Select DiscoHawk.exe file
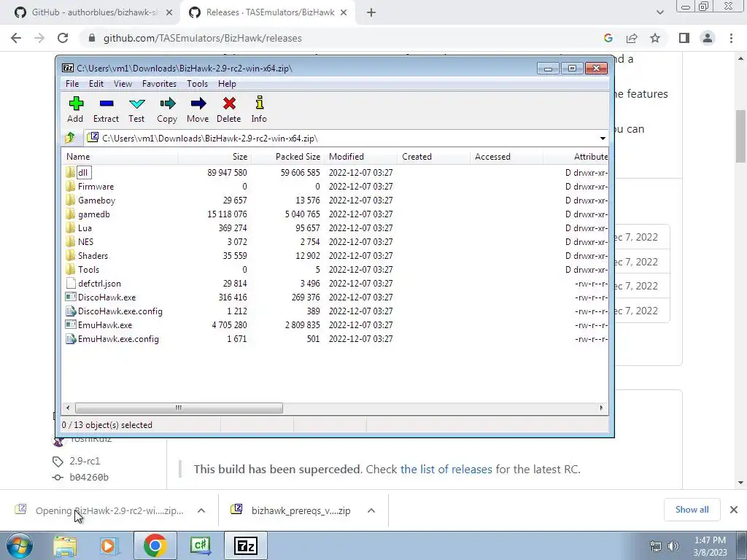 tap(107, 297)
